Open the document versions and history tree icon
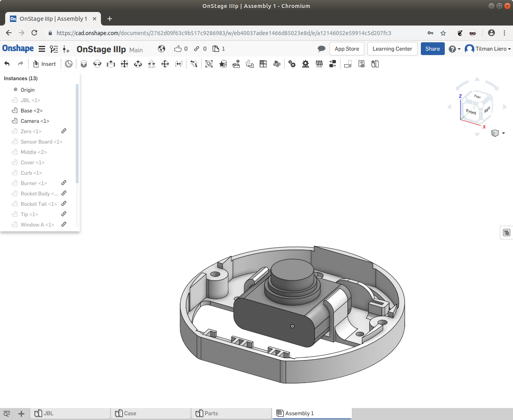Viewport: 513px width, 420px height. coord(54,49)
